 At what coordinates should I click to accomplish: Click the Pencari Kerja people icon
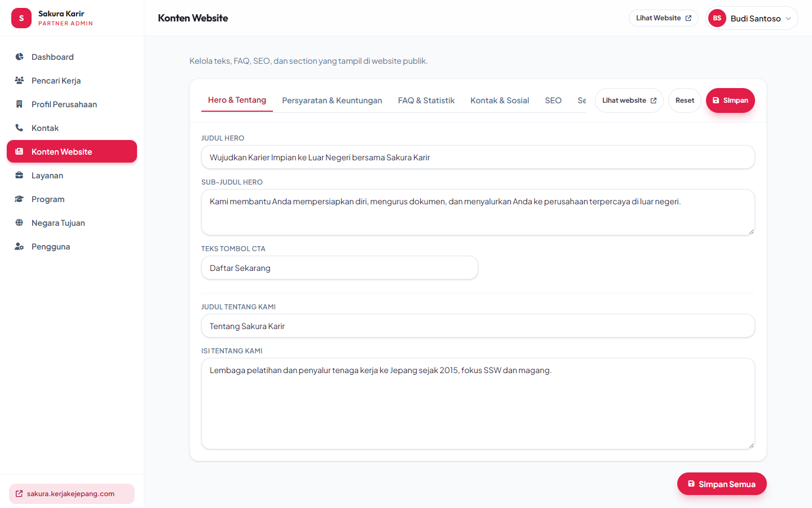tap(19, 81)
